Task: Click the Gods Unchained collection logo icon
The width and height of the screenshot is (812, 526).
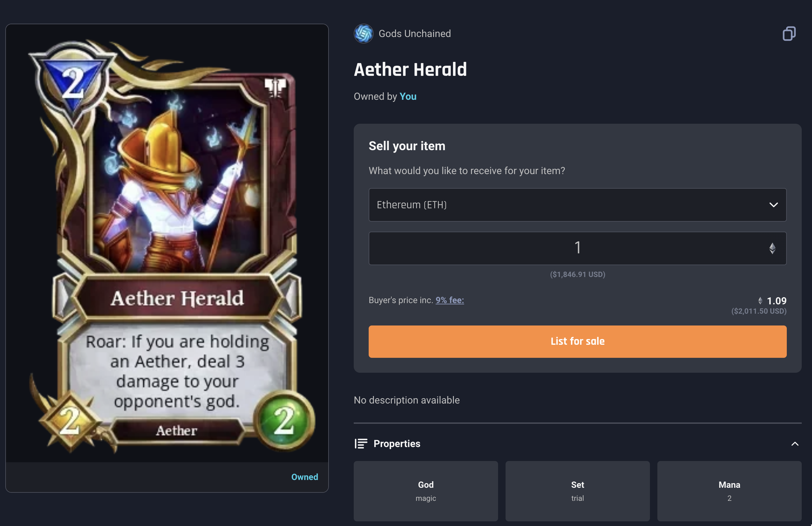Action: [x=363, y=33]
